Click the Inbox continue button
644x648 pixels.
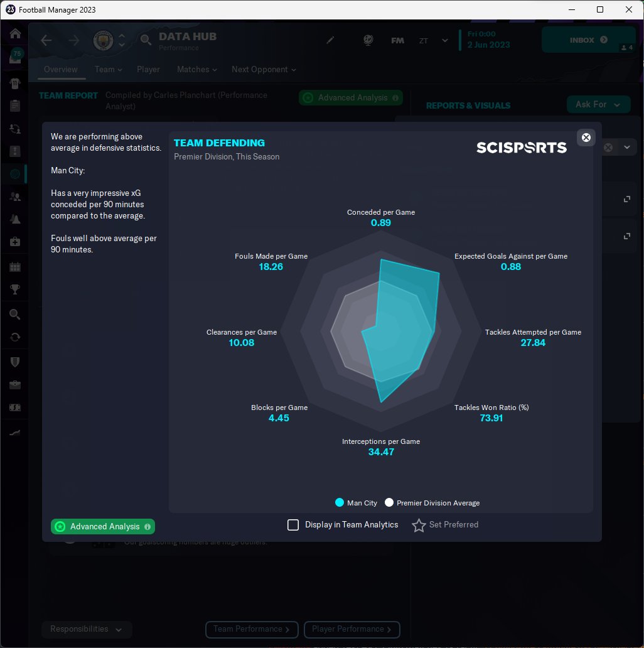coord(589,40)
